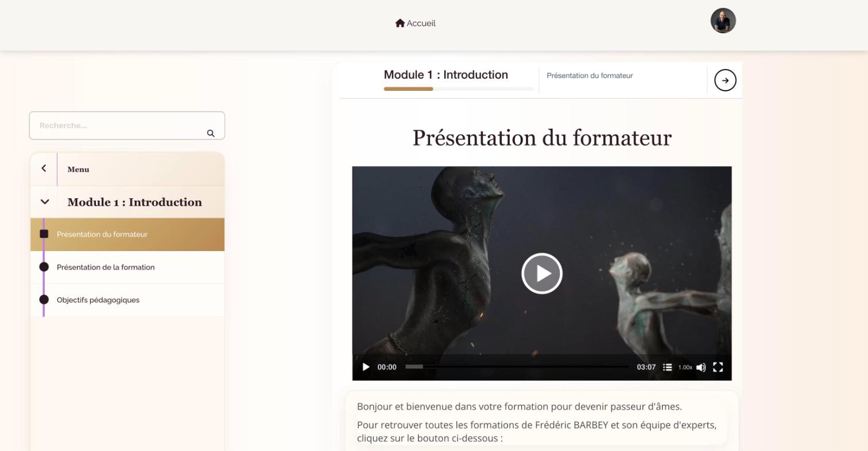Screen dimensions: 868x451
Task: Click the Bonjour et bienvenue paragraph
Action: click(520, 407)
